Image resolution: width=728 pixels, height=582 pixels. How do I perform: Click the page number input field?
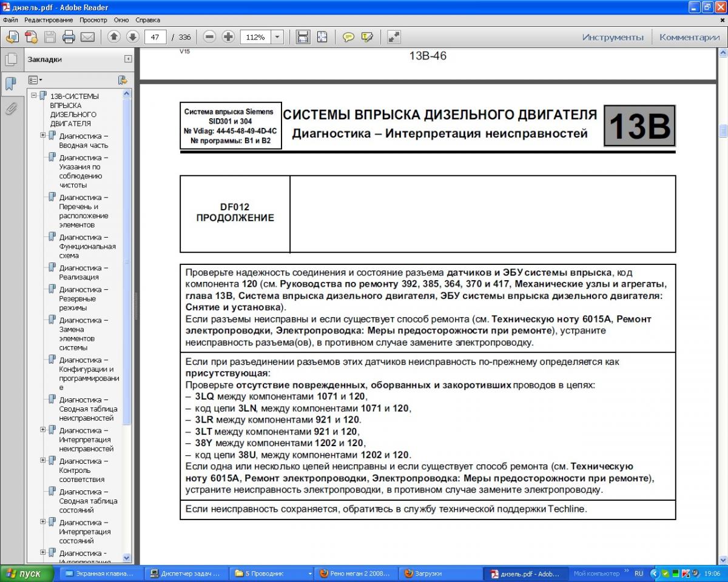coord(156,37)
